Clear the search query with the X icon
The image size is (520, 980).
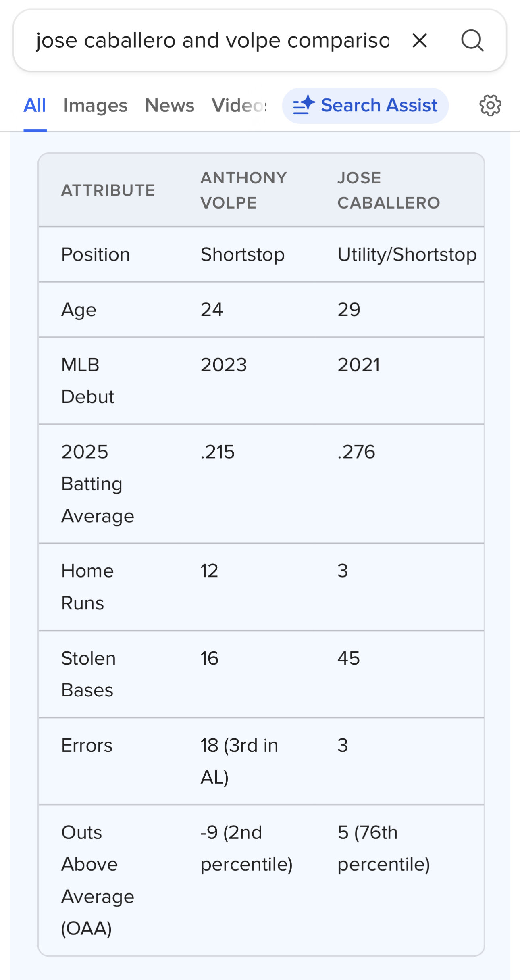420,41
